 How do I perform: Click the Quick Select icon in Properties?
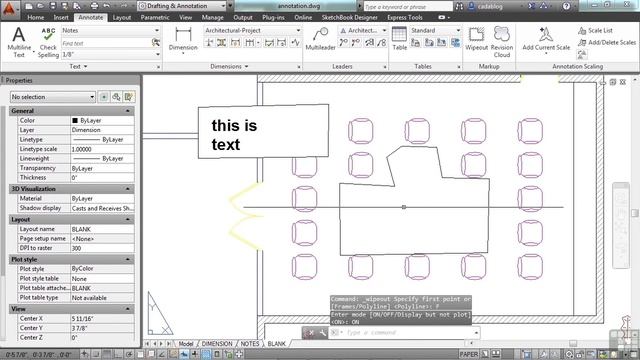(x=129, y=97)
